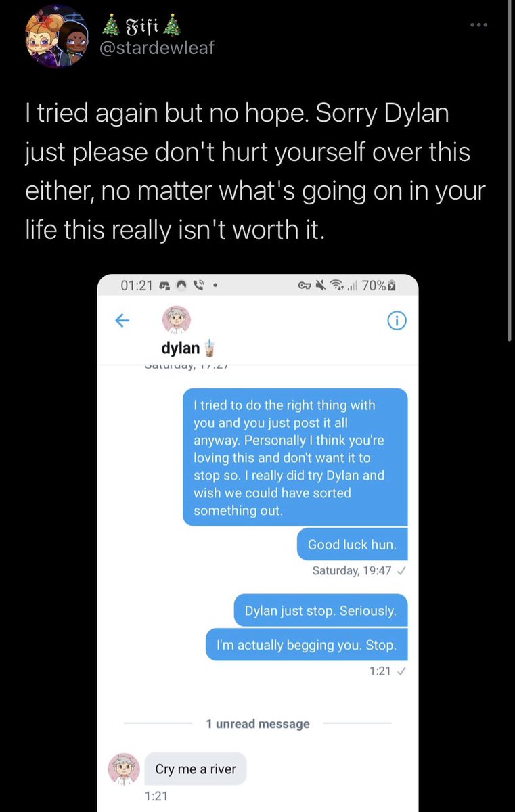The height and width of the screenshot is (812, 515).
Task: Open the three-dot tweet options menu
Action: pos(479,26)
